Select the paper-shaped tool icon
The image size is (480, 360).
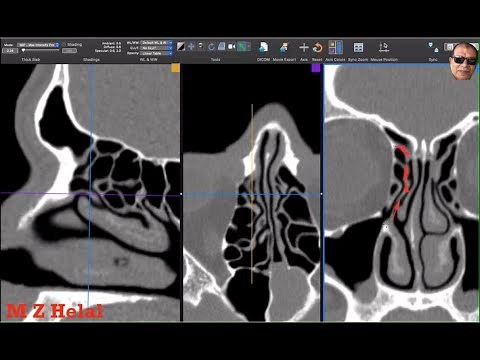pos(221,46)
